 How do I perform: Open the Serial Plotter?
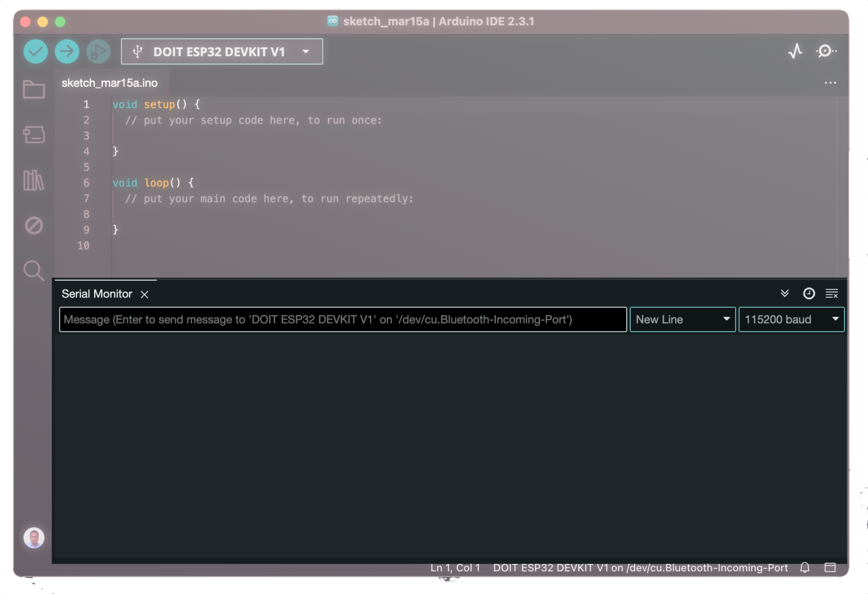796,51
